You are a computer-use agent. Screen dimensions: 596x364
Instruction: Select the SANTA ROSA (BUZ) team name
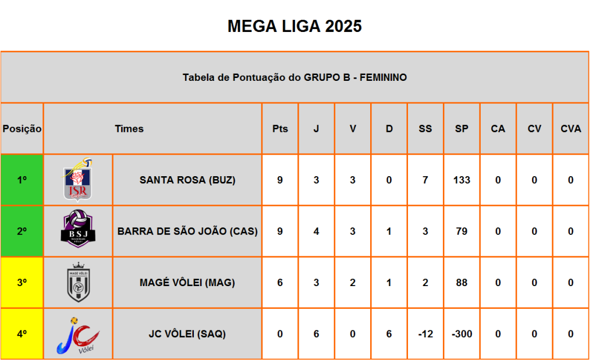pyautogui.click(x=187, y=180)
